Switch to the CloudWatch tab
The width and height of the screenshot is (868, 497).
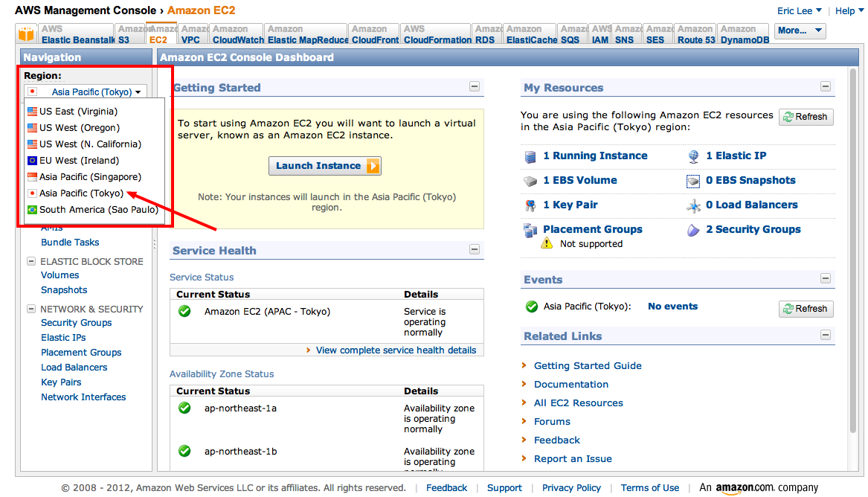point(238,34)
